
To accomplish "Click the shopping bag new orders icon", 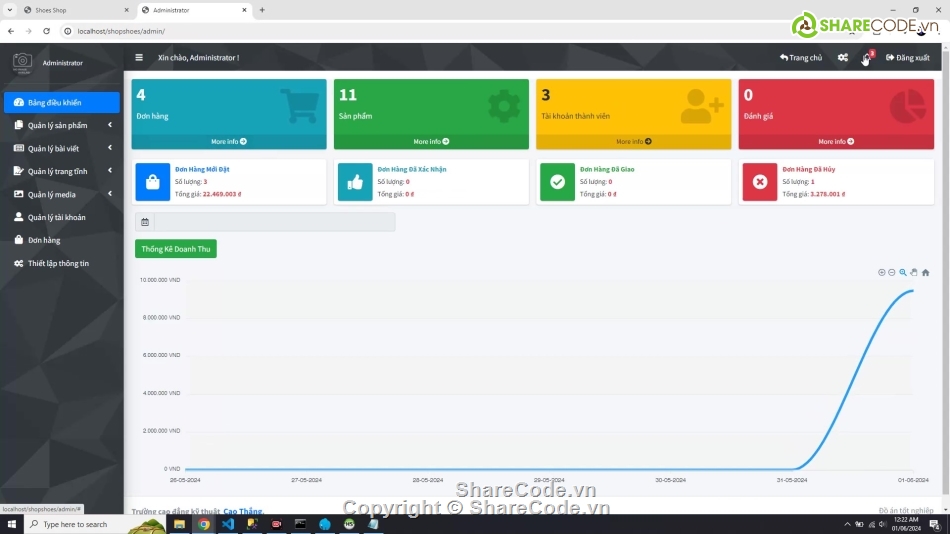I will (x=153, y=182).
